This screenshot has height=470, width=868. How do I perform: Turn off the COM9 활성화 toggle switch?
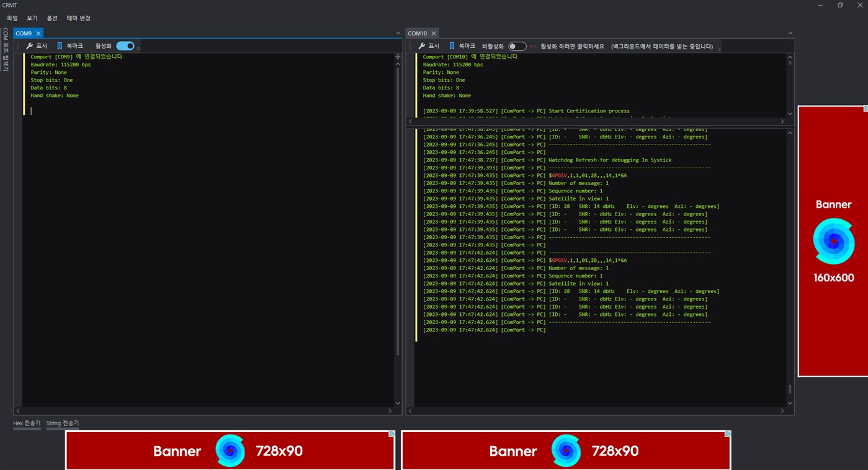(x=125, y=46)
